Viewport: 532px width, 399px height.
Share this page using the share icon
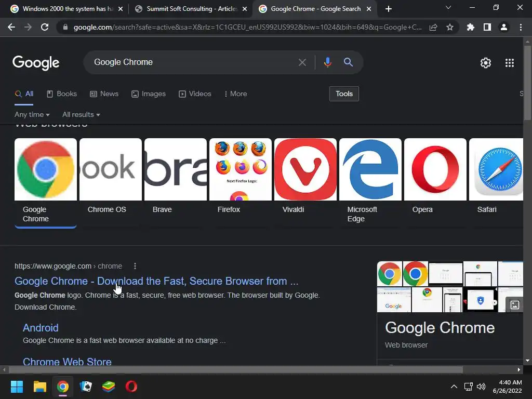tap(433, 27)
